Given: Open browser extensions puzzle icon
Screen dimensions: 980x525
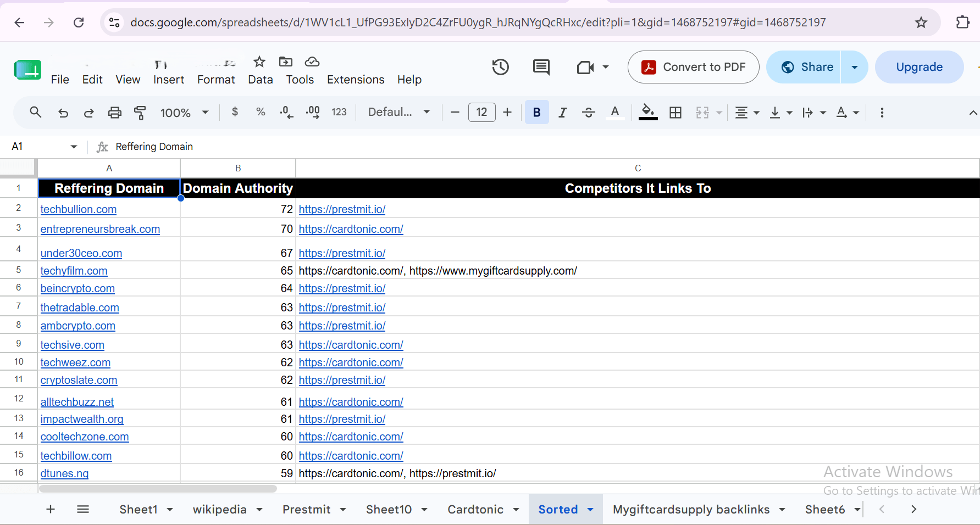Looking at the screenshot, I should point(962,23).
